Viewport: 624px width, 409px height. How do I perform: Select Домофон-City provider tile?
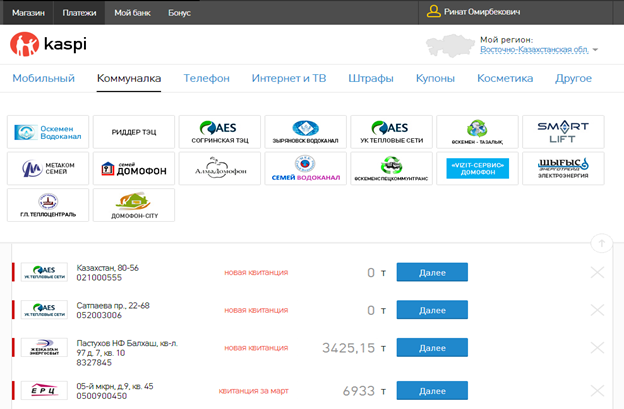pos(134,205)
